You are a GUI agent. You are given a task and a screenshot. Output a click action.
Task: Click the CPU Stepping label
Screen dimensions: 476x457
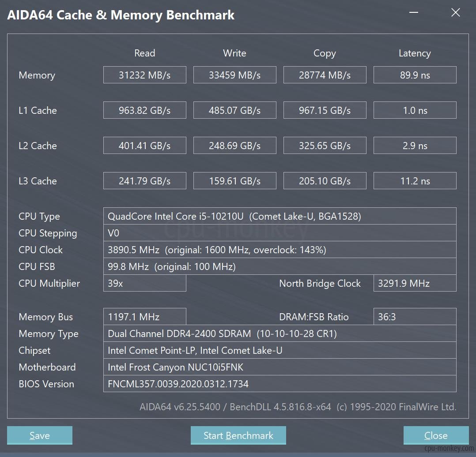pos(48,233)
